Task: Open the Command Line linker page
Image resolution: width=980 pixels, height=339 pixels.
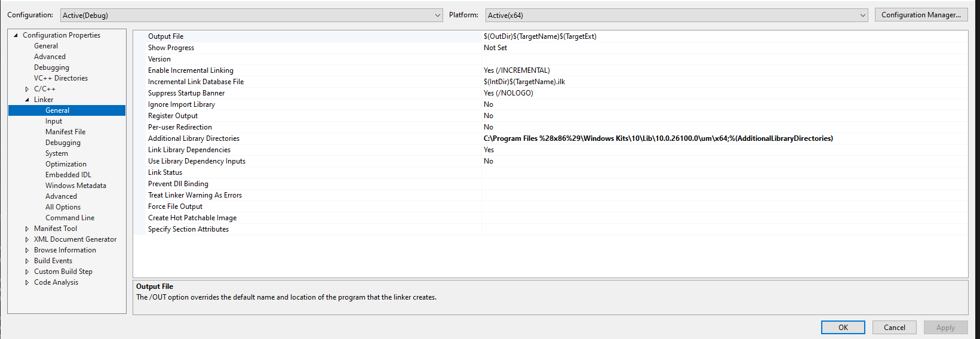Action: coord(70,218)
